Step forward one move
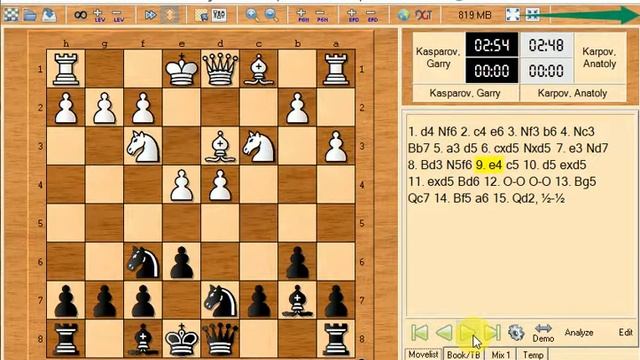This screenshot has width=640, height=360. click(468, 333)
